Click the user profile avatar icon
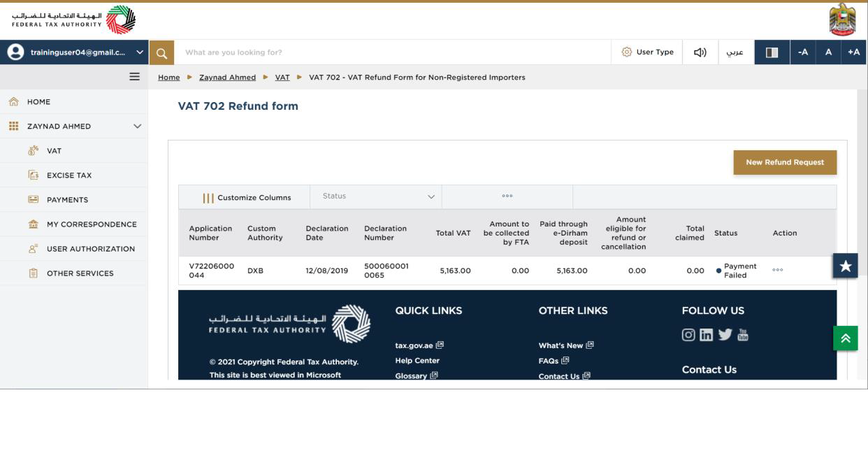Screen dimensions: 868x453 (14, 52)
